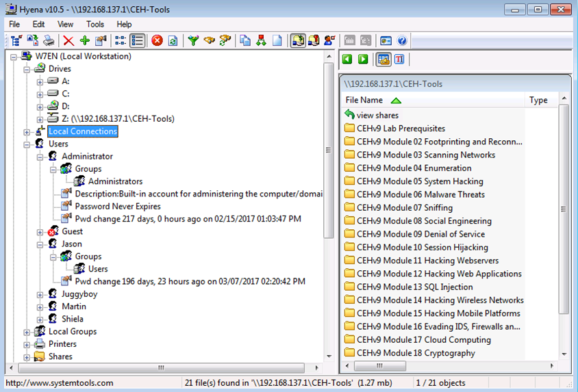
Task: Click the binoculars find icon
Action: 209,40
